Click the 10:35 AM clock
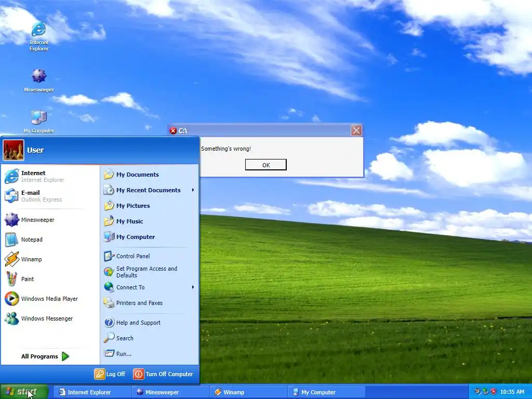Image resolution: width=532 pixels, height=399 pixels. 512,392
